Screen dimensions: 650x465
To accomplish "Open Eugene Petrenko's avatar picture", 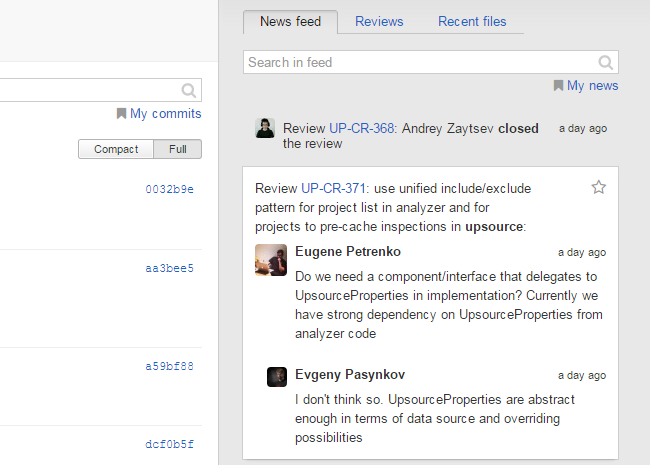I will pyautogui.click(x=271, y=260).
